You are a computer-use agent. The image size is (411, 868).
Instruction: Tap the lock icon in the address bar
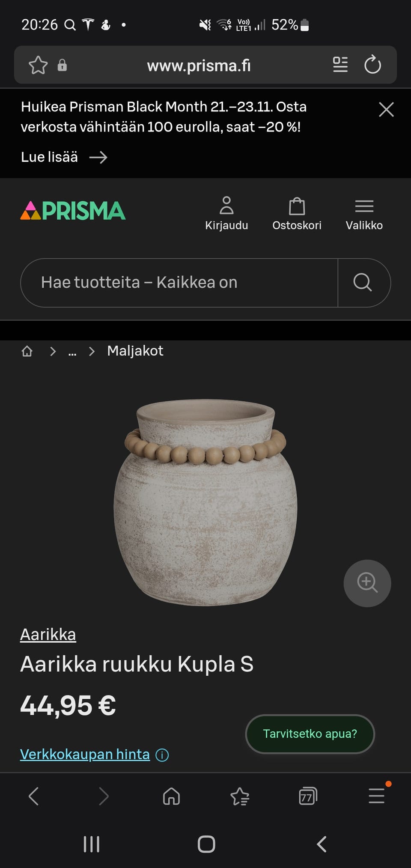62,65
